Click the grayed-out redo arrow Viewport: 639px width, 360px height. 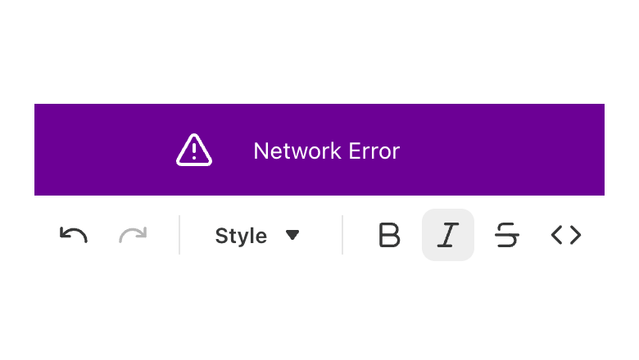(x=133, y=235)
